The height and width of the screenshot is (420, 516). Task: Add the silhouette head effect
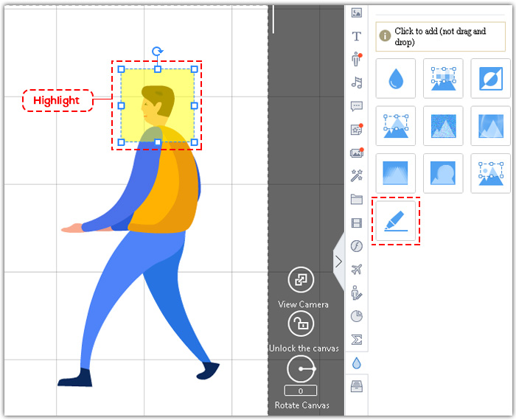[443, 173]
